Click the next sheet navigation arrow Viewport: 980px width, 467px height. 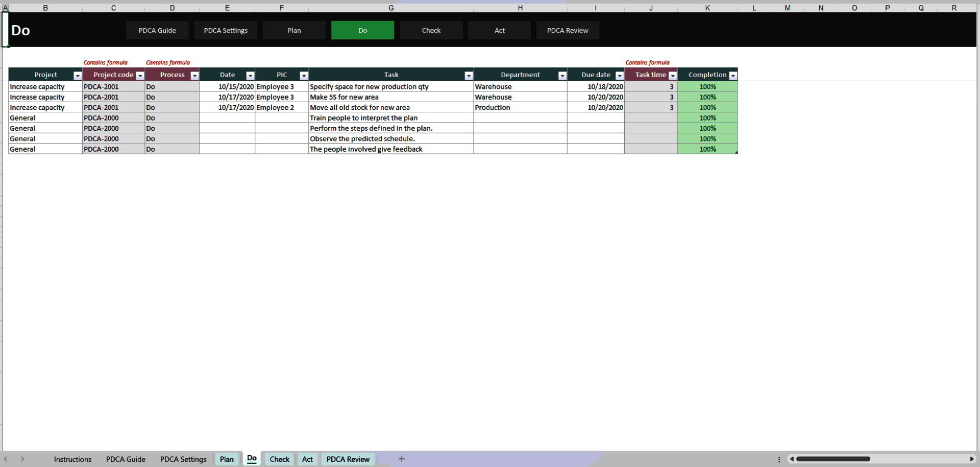23,459
